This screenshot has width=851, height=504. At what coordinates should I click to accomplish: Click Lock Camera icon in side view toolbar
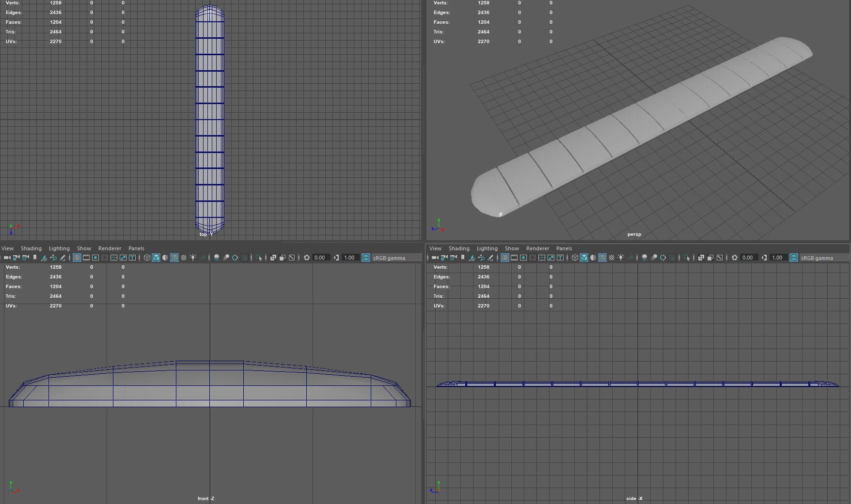coord(444,258)
